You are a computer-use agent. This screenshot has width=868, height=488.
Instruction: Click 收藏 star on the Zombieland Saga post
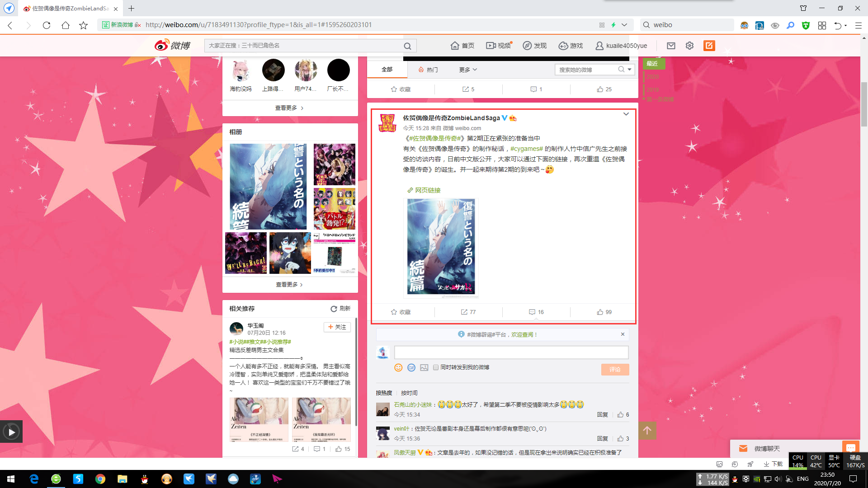click(401, 312)
